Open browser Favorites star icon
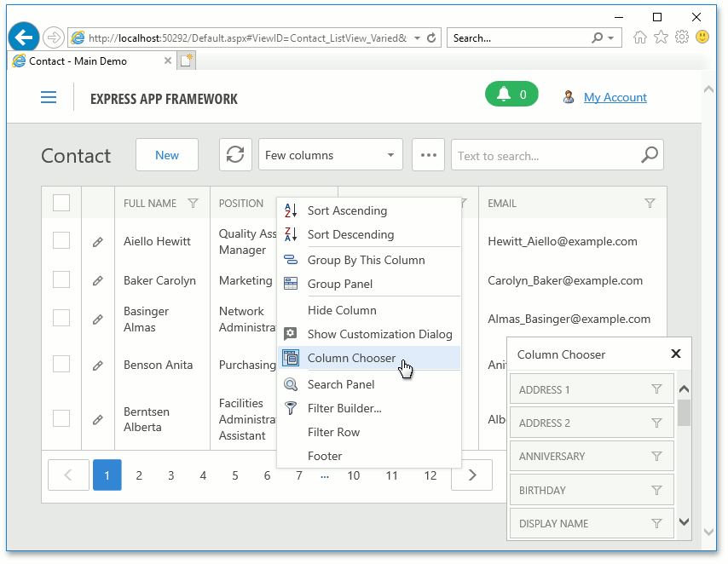Viewport: 728px width, 564px height. point(661,37)
